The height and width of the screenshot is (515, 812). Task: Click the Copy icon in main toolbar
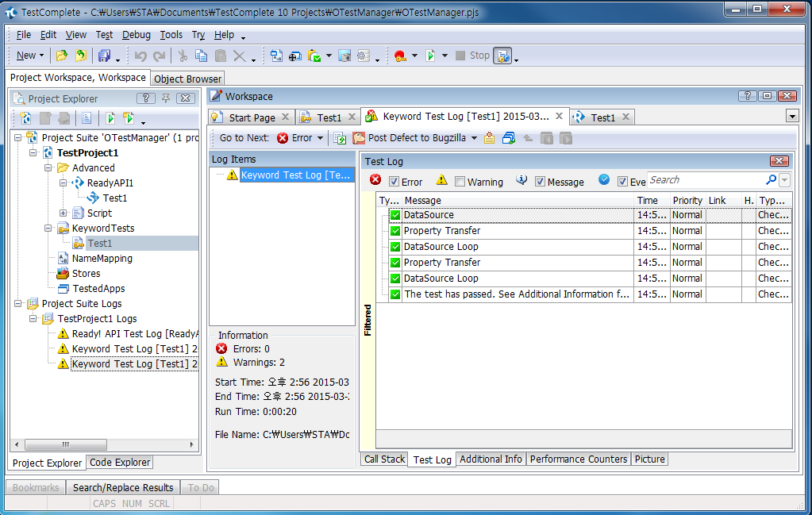pyautogui.click(x=201, y=56)
